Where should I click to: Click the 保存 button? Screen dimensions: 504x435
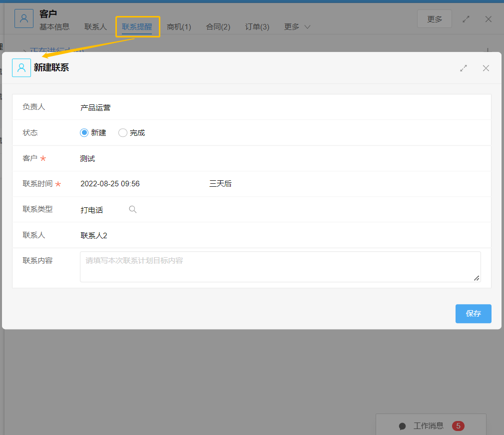[473, 314]
